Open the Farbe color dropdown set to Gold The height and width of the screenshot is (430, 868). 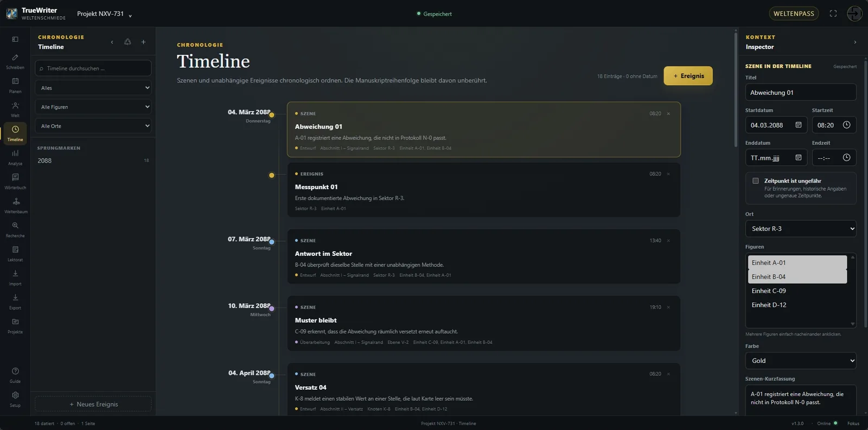pyautogui.click(x=801, y=361)
